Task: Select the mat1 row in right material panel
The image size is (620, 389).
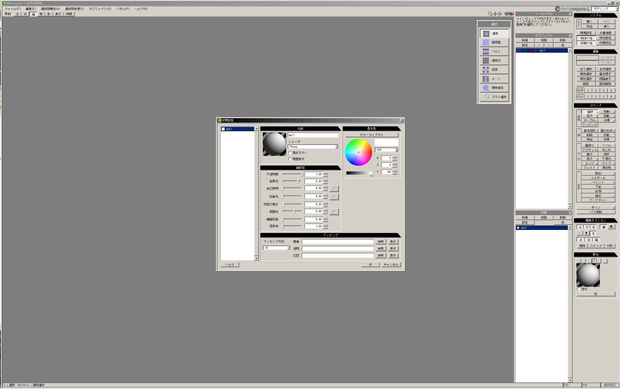Action: click(542, 228)
